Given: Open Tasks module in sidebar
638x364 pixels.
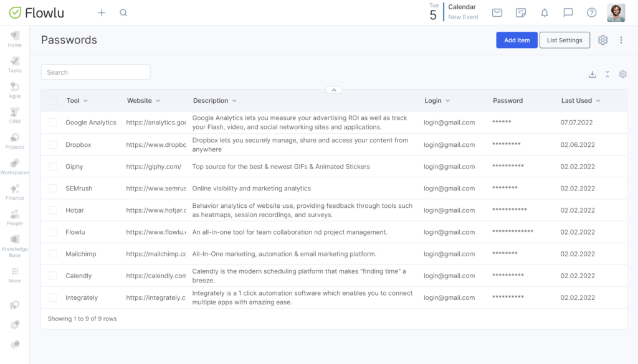Looking at the screenshot, I should point(15,65).
